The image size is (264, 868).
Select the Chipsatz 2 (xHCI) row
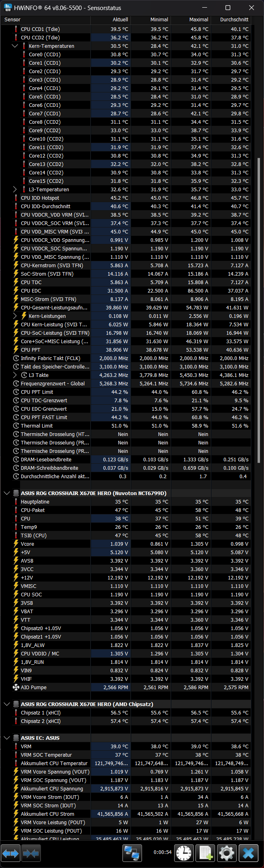point(126,721)
